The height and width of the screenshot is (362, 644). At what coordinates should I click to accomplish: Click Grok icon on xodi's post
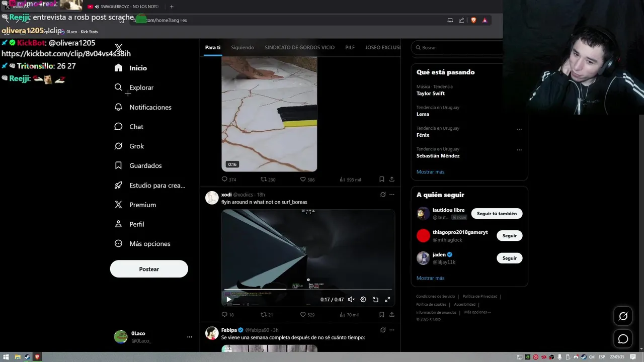[383, 195]
